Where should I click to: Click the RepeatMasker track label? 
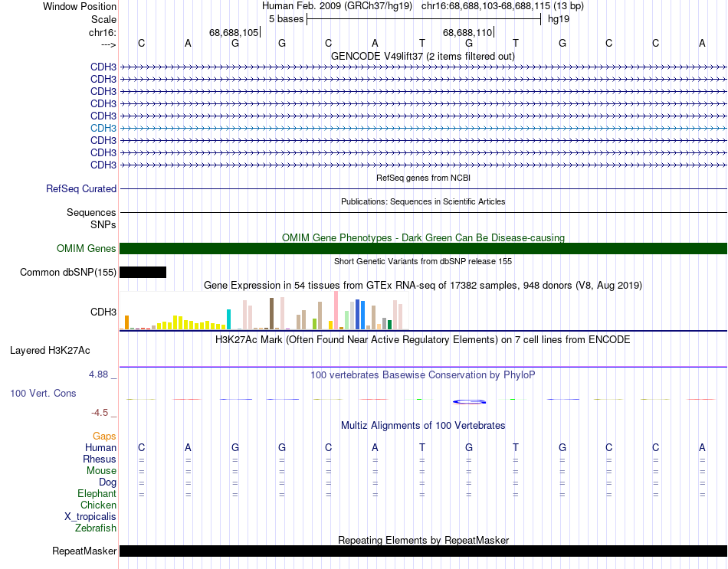(x=84, y=551)
